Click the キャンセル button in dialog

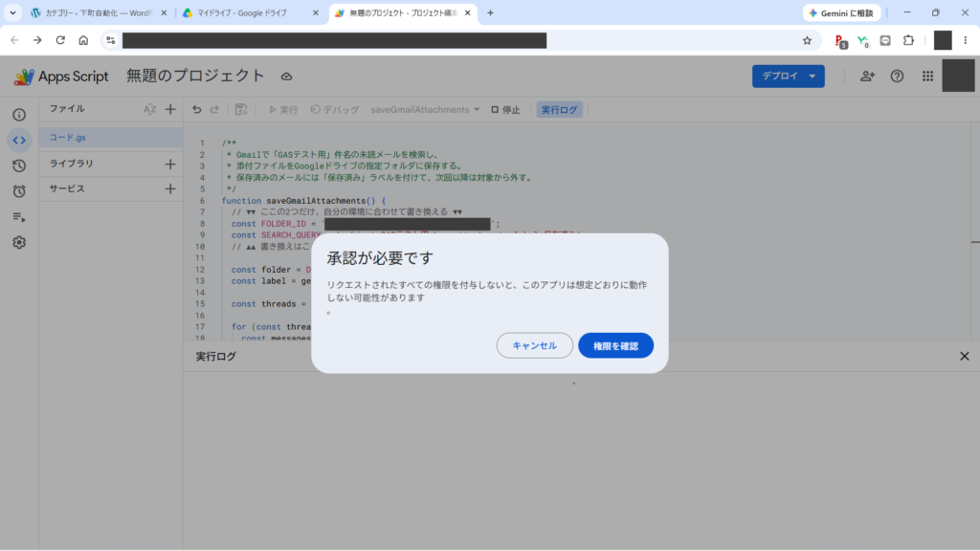point(534,345)
